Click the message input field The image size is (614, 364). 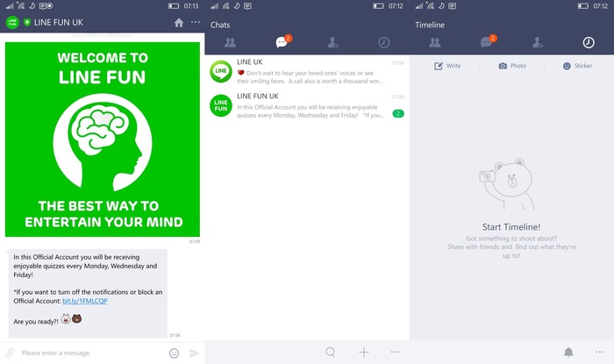point(92,353)
